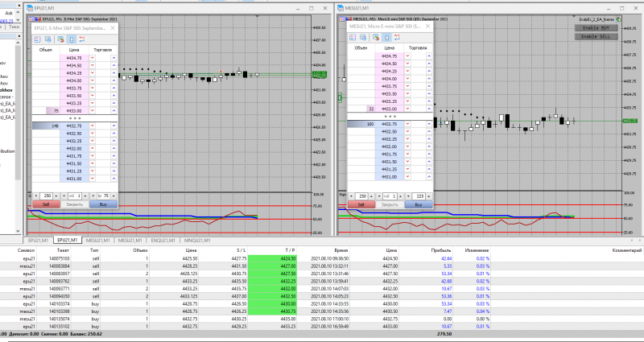Click the vol input field in EPU21 panel
The image size is (644, 342).
point(76,196)
